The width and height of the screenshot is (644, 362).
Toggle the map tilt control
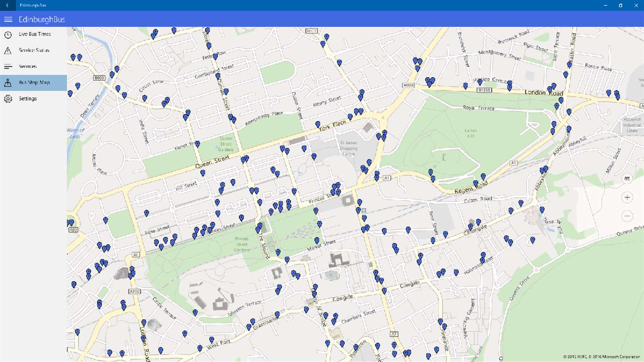[627, 179]
